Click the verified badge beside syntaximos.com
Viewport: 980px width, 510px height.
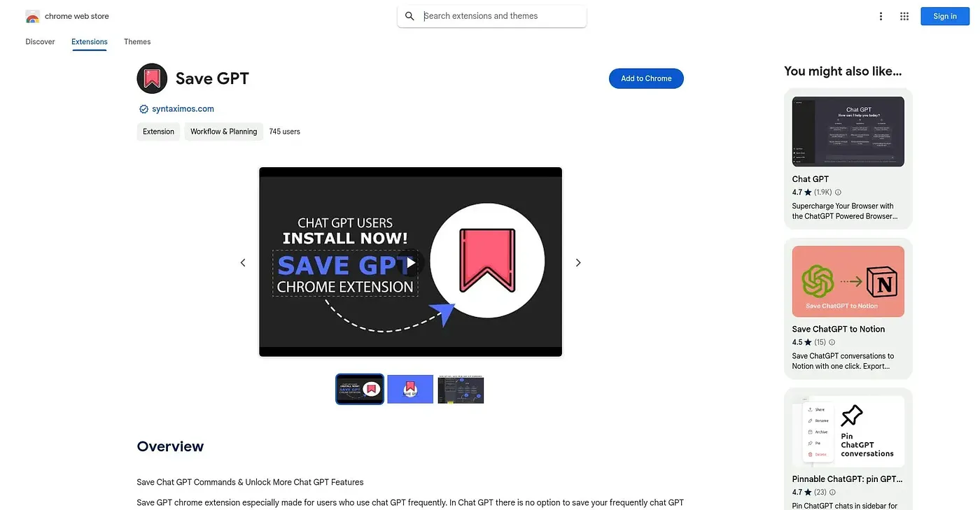pos(143,109)
